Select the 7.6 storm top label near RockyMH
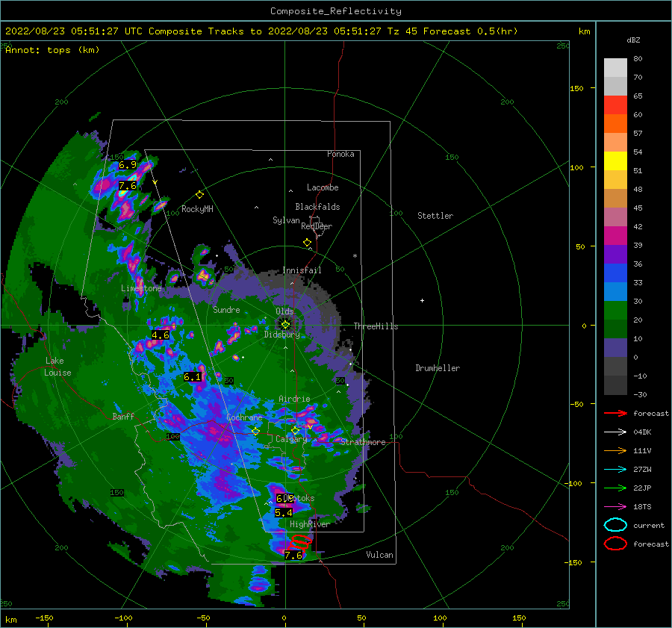This screenshot has width=672, height=628. (127, 186)
